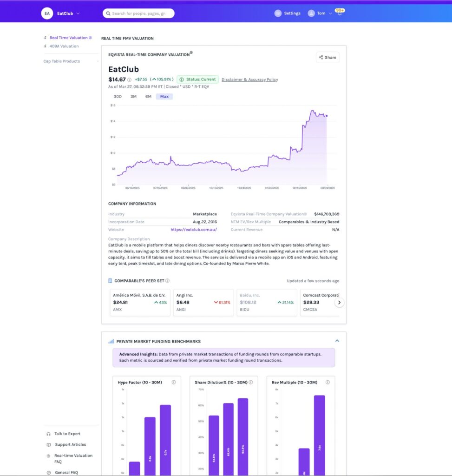
Task: Collapse the Private Market Funding Benchmarks panel
Action: click(337, 340)
